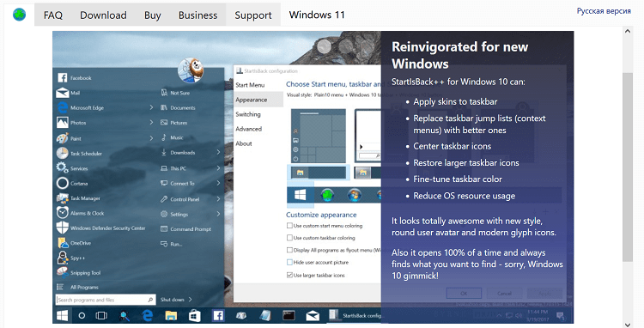The height and width of the screenshot is (328, 644).
Task: Click the green StartIsBack site logo
Action: click(x=19, y=15)
